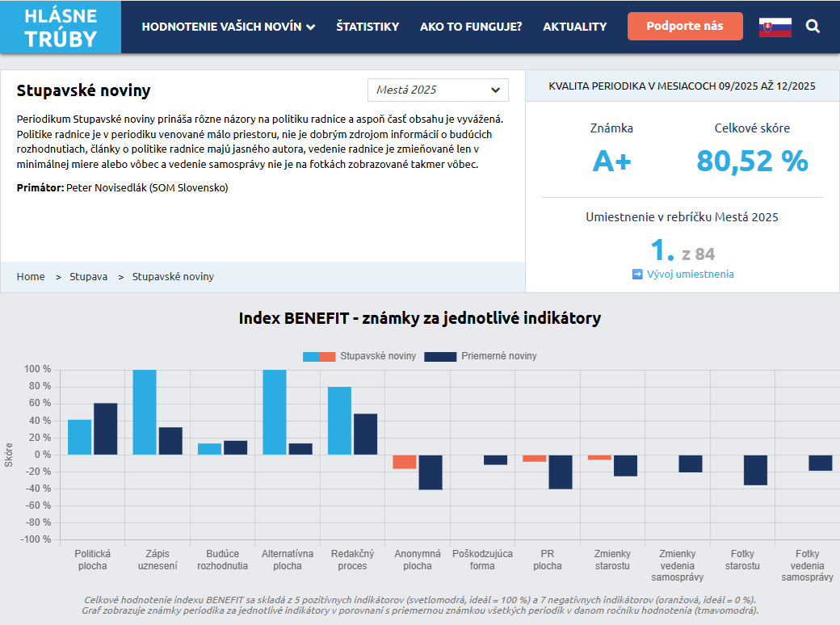Click the Slovak flag language icon

[x=775, y=27]
